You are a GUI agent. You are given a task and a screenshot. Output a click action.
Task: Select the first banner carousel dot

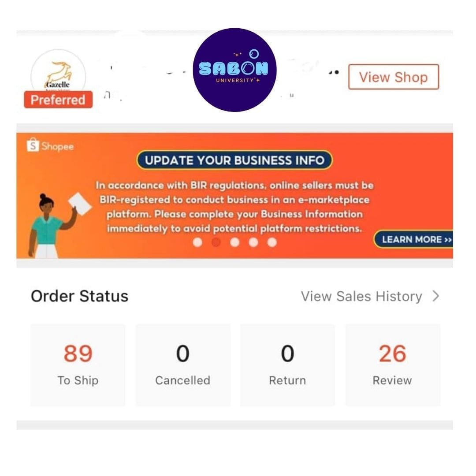(x=197, y=242)
